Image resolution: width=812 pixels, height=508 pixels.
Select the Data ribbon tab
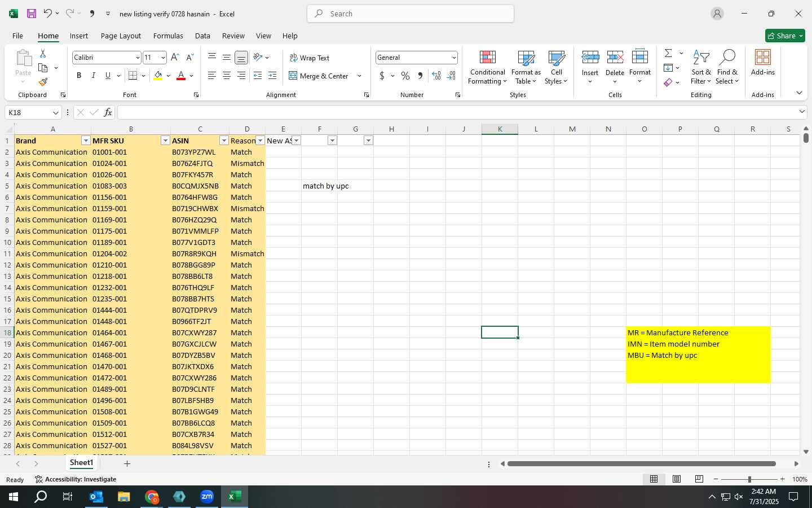tap(202, 36)
